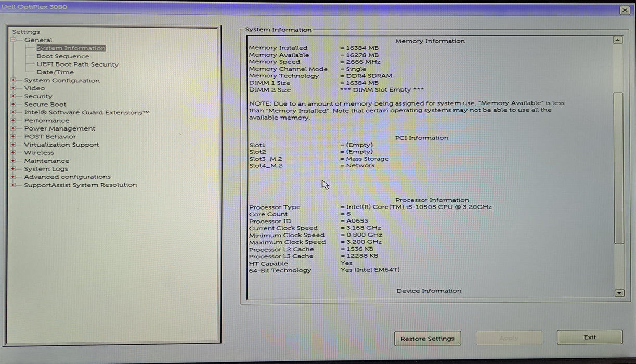Expand the Advanced configurations node
Image resolution: width=636 pixels, height=364 pixels.
click(x=14, y=177)
